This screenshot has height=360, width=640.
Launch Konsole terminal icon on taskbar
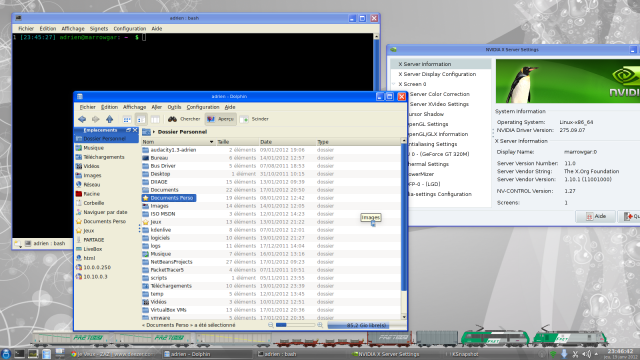[19, 354]
